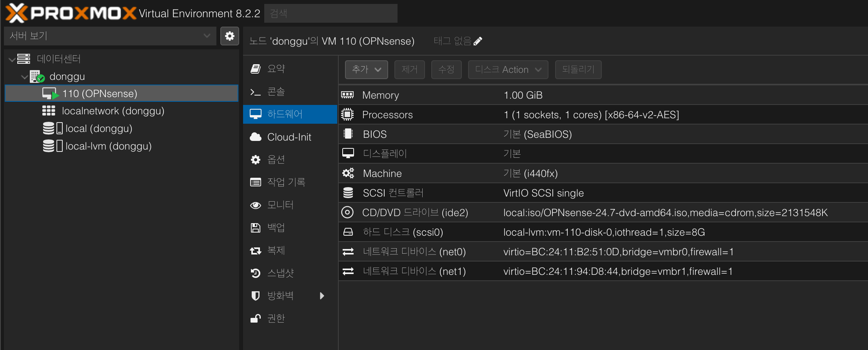Select the Processors x86-64-v2-AES value
Image resolution: width=868 pixels, height=350 pixels.
click(x=591, y=115)
